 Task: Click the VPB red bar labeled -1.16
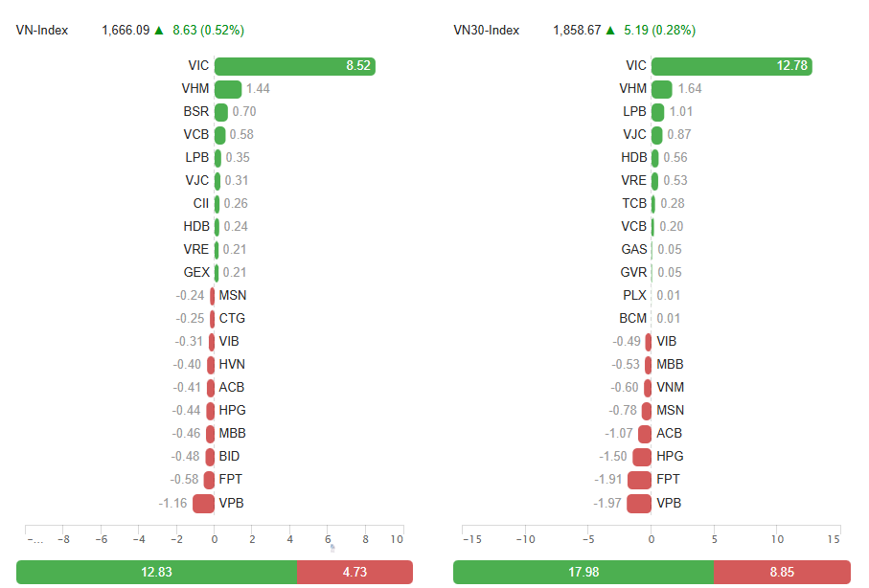click(204, 503)
